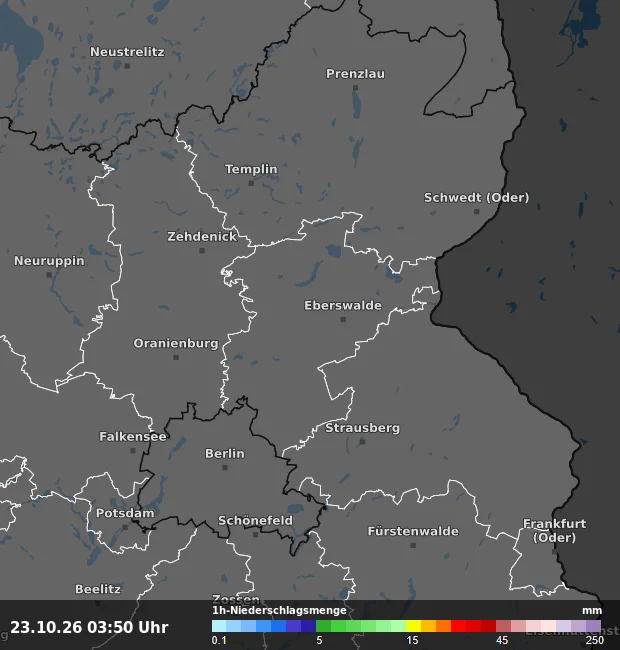Viewport: 620px width, 650px height.
Task: Click the Zehdenick town label
Action: point(202,237)
